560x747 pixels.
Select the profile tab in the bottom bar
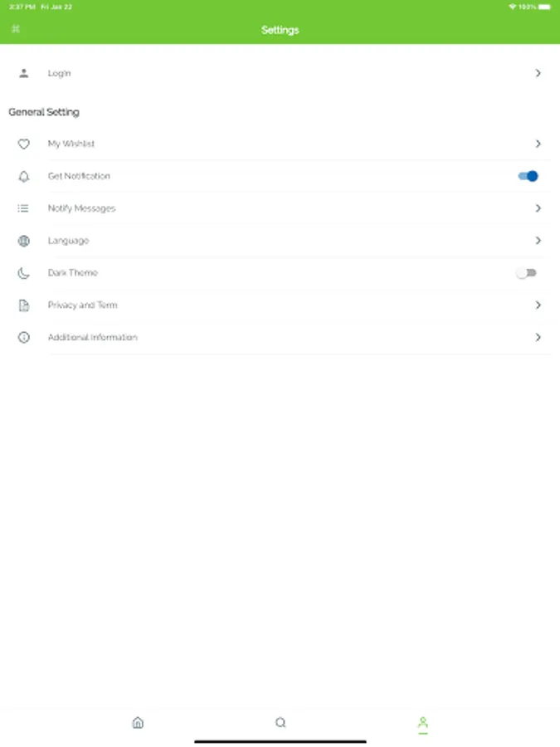pos(422,724)
